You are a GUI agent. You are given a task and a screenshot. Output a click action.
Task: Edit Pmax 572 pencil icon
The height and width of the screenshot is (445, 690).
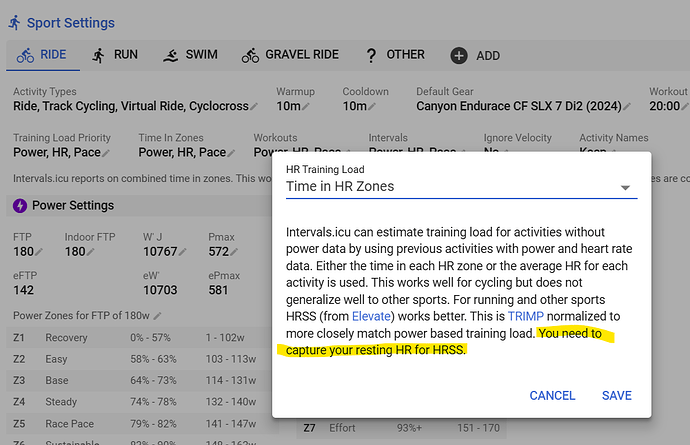click(234, 252)
